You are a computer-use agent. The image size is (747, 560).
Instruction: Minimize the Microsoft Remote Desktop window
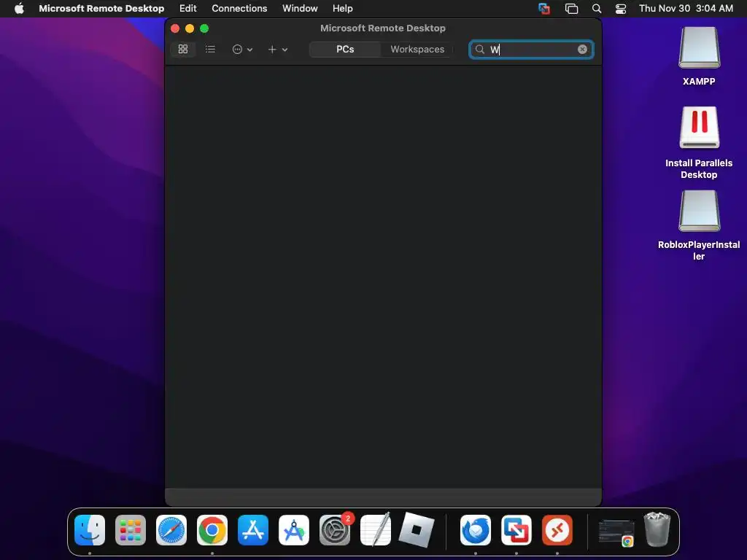coord(190,28)
